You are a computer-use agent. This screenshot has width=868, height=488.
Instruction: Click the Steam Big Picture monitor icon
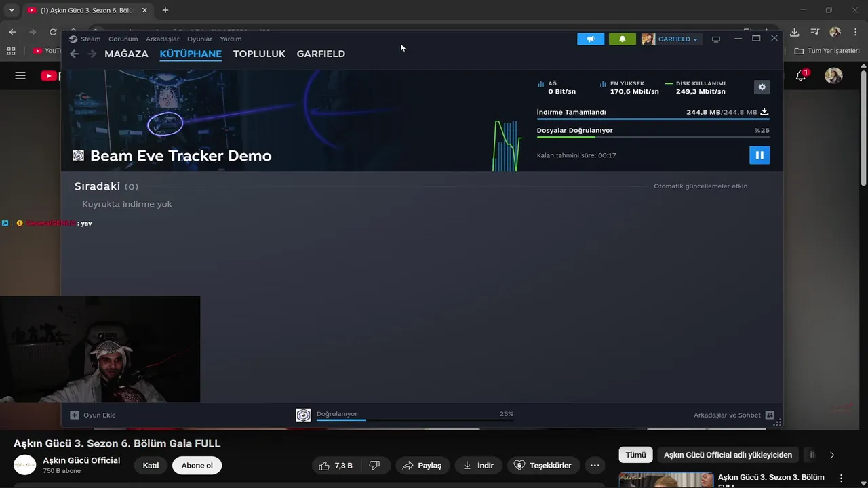pyautogui.click(x=715, y=39)
